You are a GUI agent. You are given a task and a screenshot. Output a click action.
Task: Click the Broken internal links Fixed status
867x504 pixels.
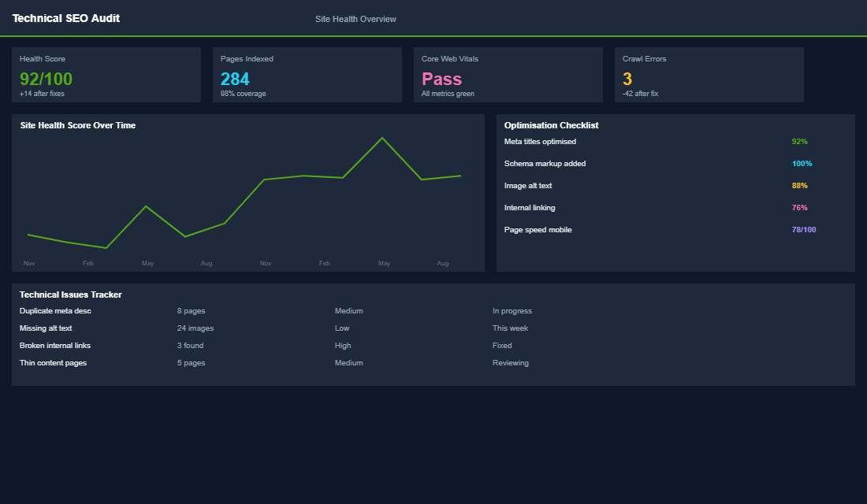pos(502,346)
